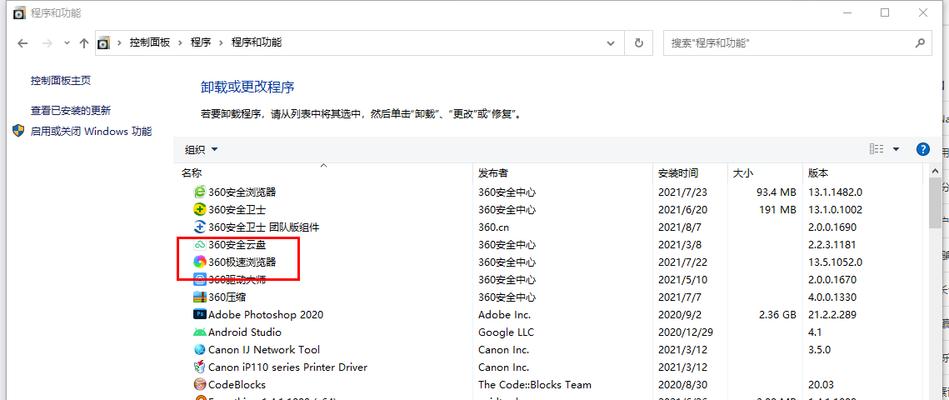Screen dimensions: 949x400
Task: Open recent locations dropdown arrow
Action: (67, 43)
